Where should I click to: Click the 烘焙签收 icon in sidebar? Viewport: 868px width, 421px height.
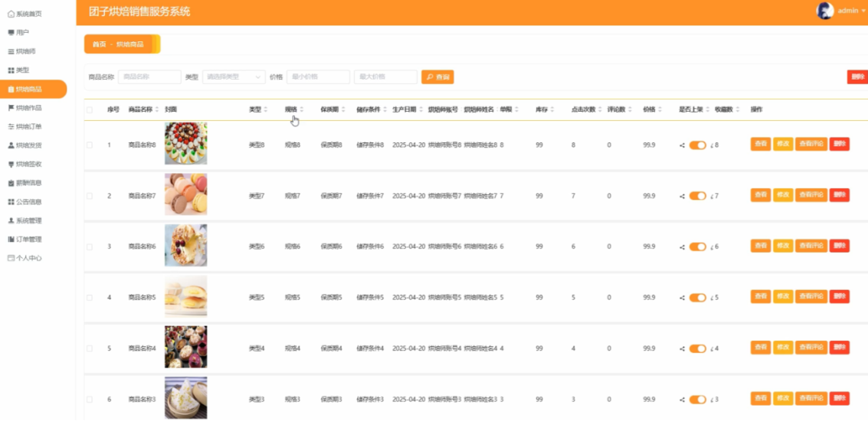coord(11,165)
